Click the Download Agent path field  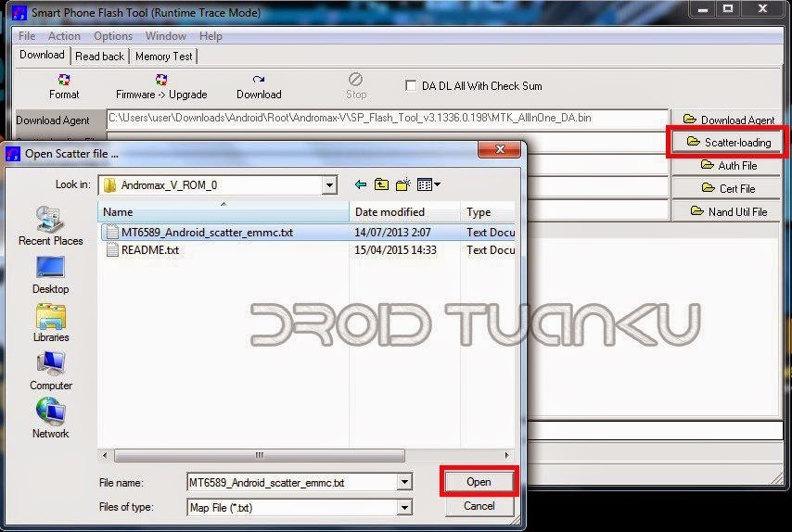click(388, 120)
